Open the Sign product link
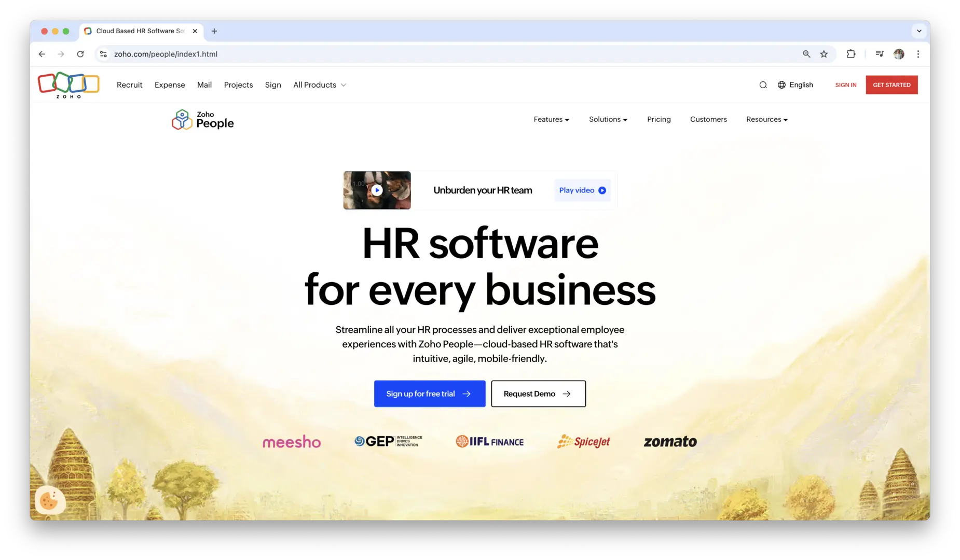Screen dimensions: 960x560 tap(273, 85)
